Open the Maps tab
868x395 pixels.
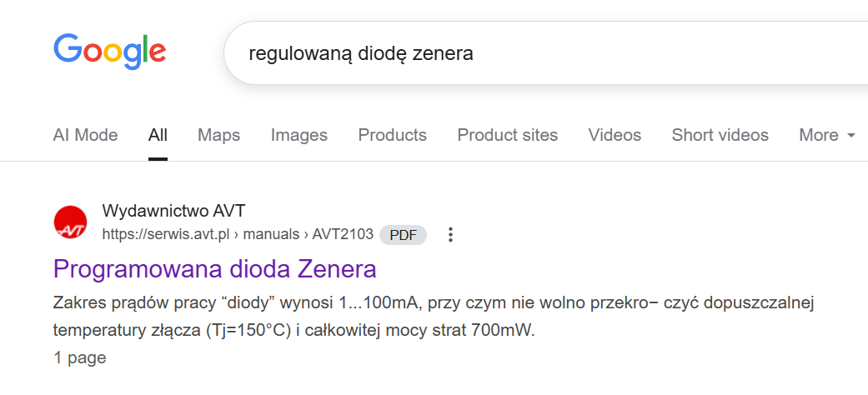coord(218,135)
